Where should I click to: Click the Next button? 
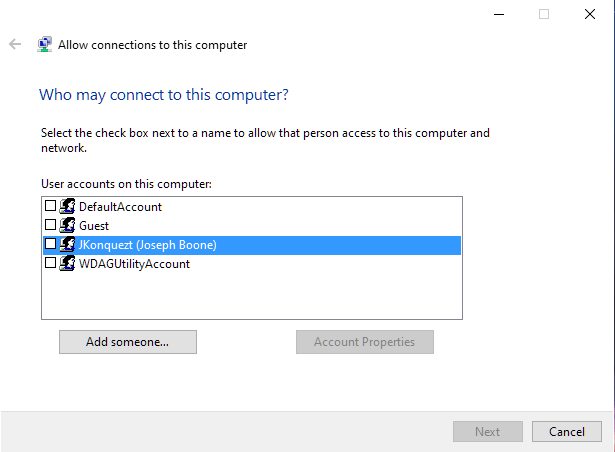click(487, 431)
